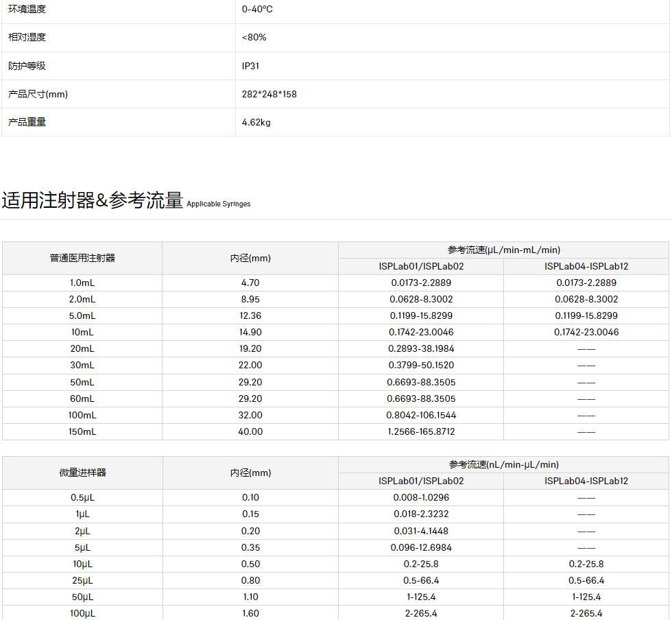Click flow rate value 0.096-12.6984

[421, 547]
